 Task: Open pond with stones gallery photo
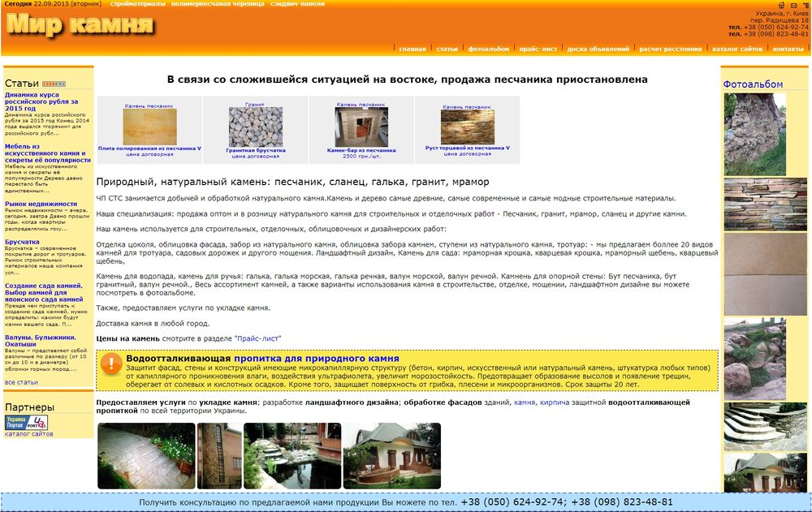coord(292,456)
